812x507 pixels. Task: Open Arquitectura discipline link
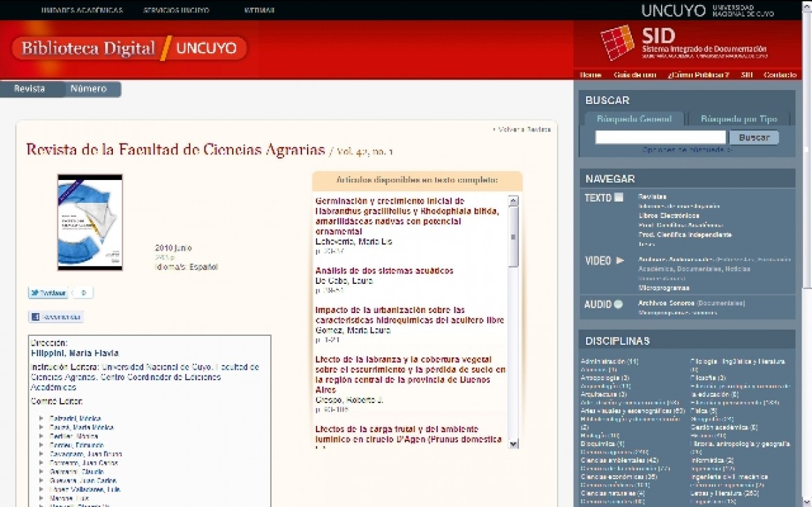[x=604, y=395]
